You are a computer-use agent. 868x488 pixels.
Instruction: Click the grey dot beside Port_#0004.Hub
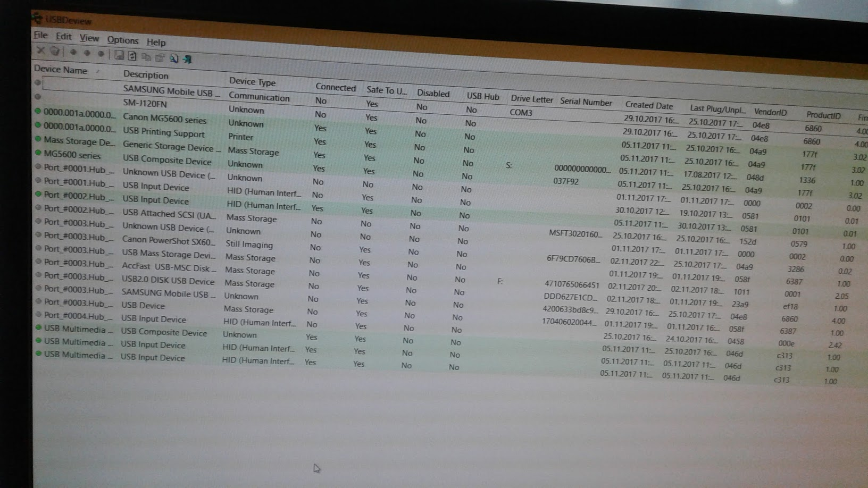click(38, 314)
